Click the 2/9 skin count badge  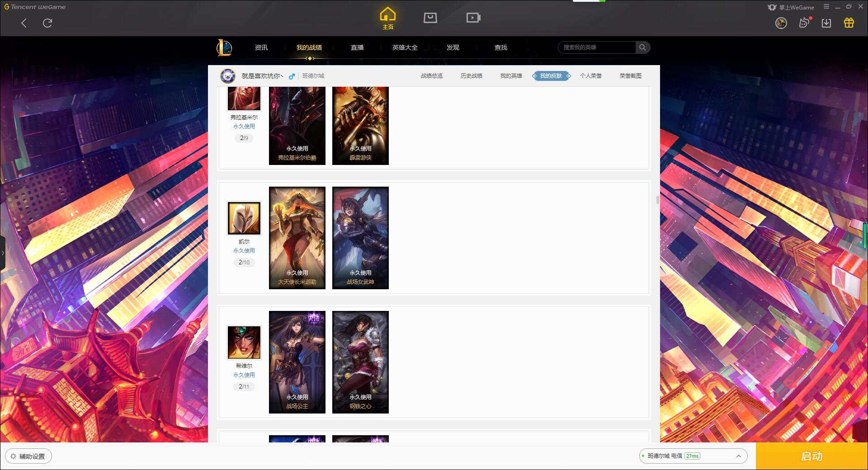[244, 138]
